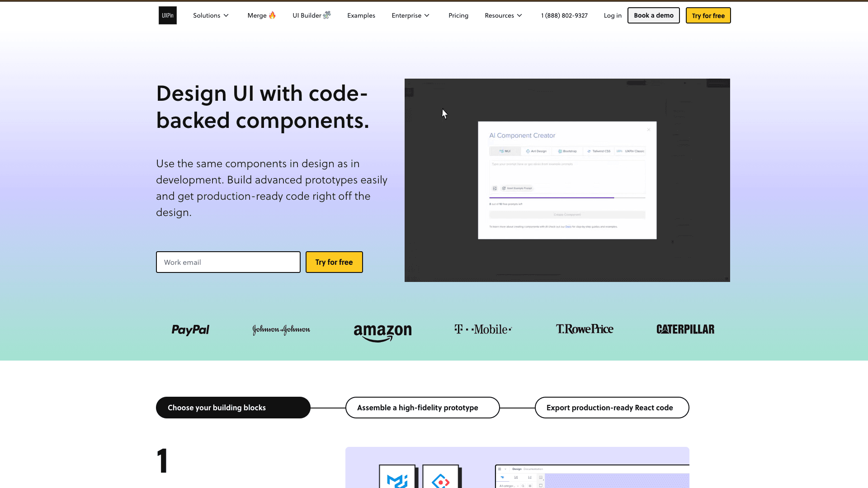Click Try for free in the header
This screenshot has height=488, width=868.
(708, 15)
